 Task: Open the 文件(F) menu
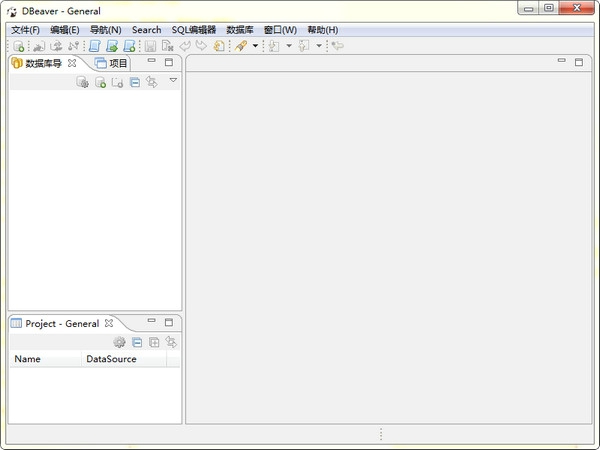tap(25, 30)
